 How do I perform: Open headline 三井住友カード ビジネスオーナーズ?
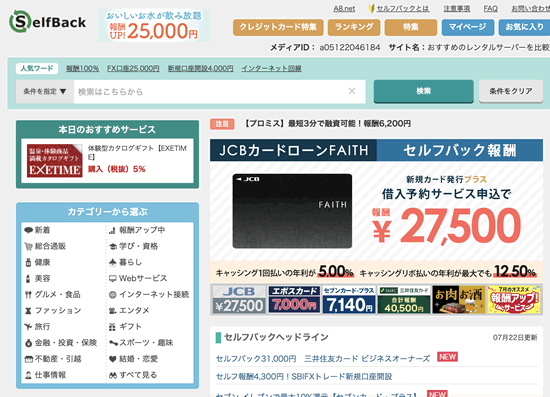pos(323,358)
